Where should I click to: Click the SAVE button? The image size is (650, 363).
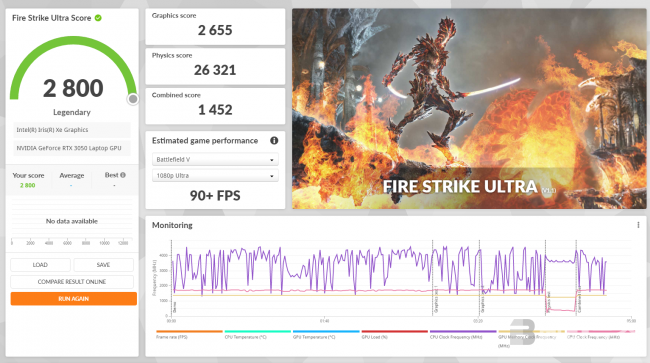click(103, 265)
